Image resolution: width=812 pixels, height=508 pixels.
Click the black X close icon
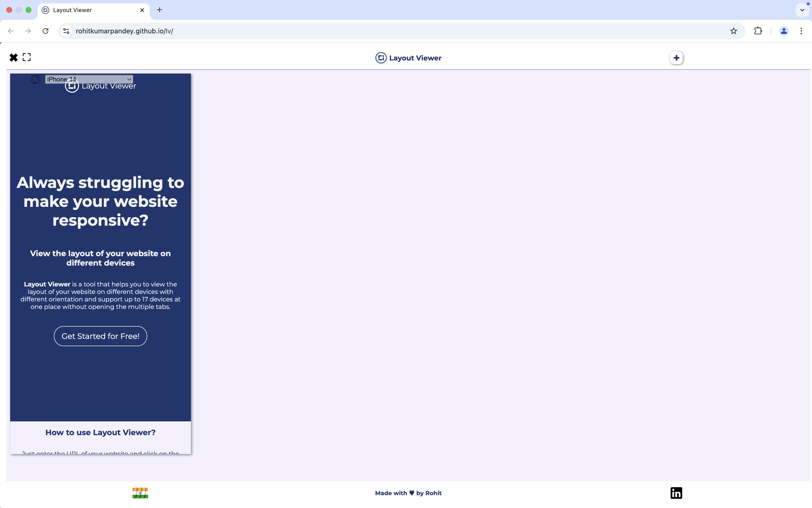14,58
